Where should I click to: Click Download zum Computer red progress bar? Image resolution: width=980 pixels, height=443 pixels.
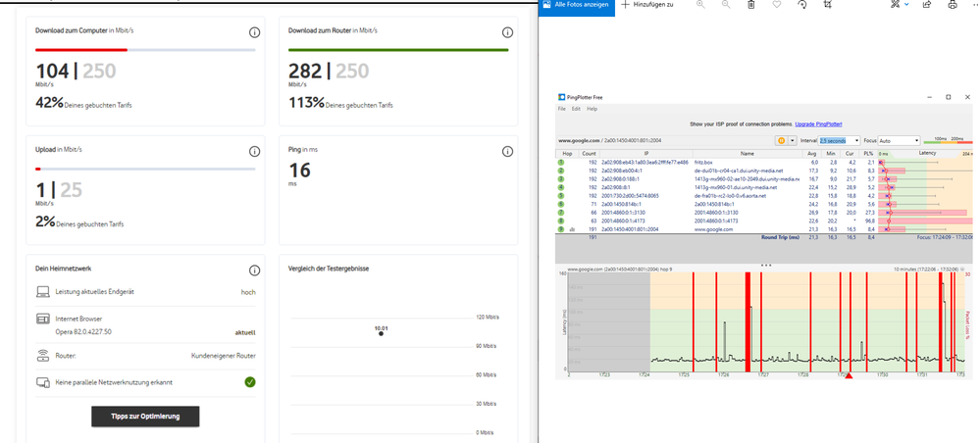click(81, 50)
